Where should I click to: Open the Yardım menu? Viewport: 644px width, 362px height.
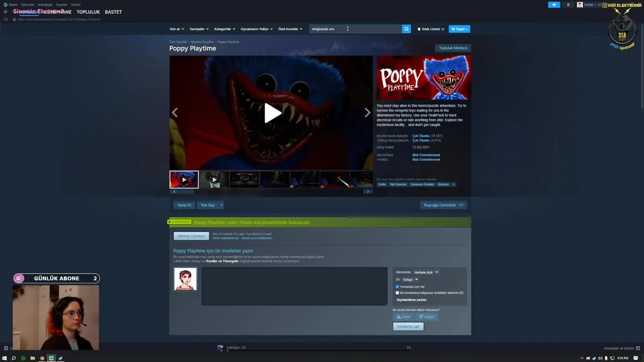click(75, 5)
